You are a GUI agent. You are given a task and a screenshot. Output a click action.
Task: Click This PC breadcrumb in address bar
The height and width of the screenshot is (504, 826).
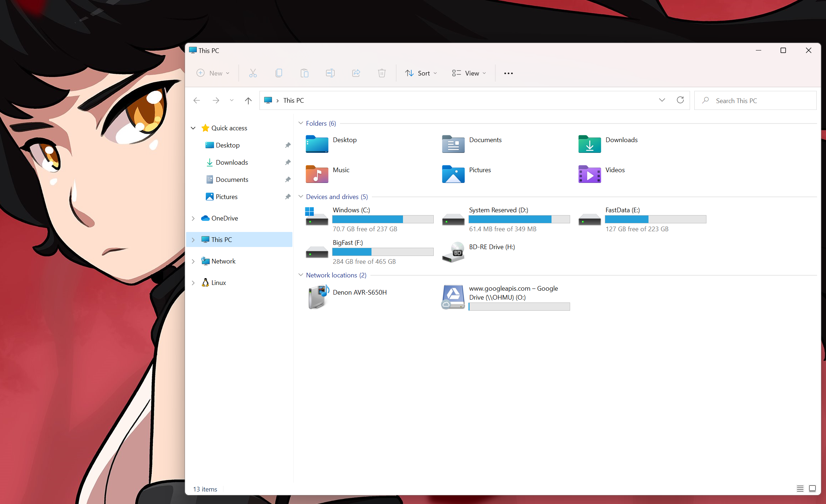293,101
